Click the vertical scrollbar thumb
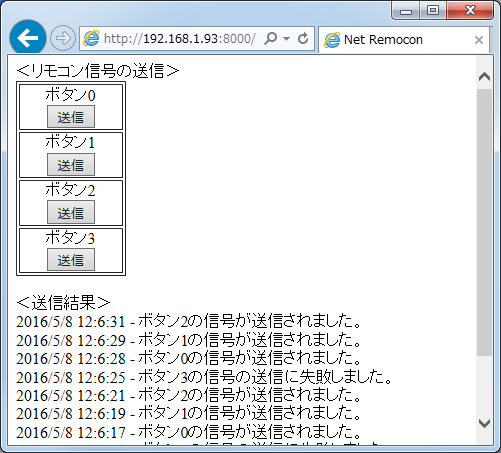This screenshot has width=501, height=453. pyautogui.click(x=484, y=222)
